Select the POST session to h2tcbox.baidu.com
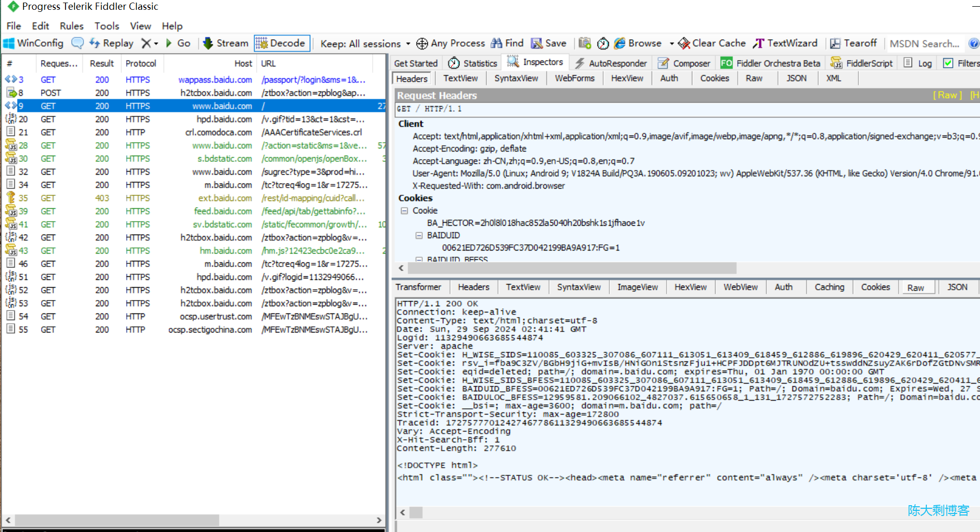 193,93
